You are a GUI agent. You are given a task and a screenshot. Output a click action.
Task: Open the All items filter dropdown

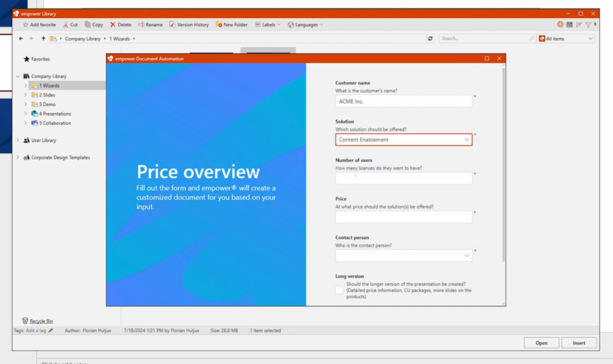(x=566, y=38)
